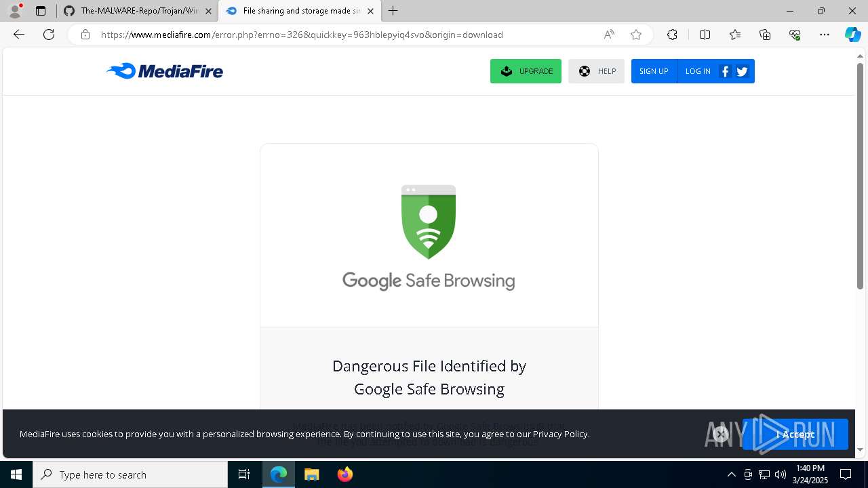Click the Dangerous File Identified heading
This screenshot has width=868, height=488.
[x=429, y=378]
